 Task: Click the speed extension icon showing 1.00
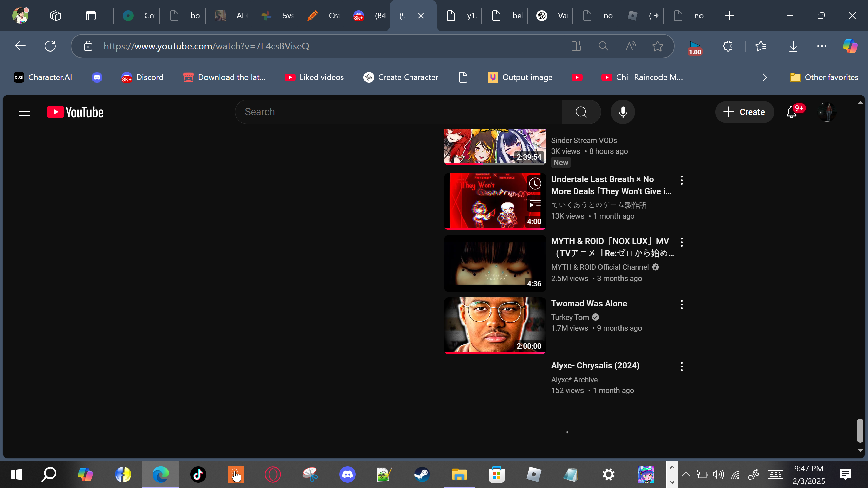(695, 47)
